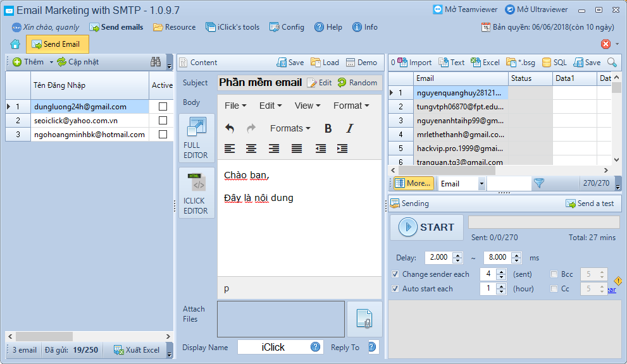Click the home icon
Viewport: 627px width, 364px height.
[15, 44]
